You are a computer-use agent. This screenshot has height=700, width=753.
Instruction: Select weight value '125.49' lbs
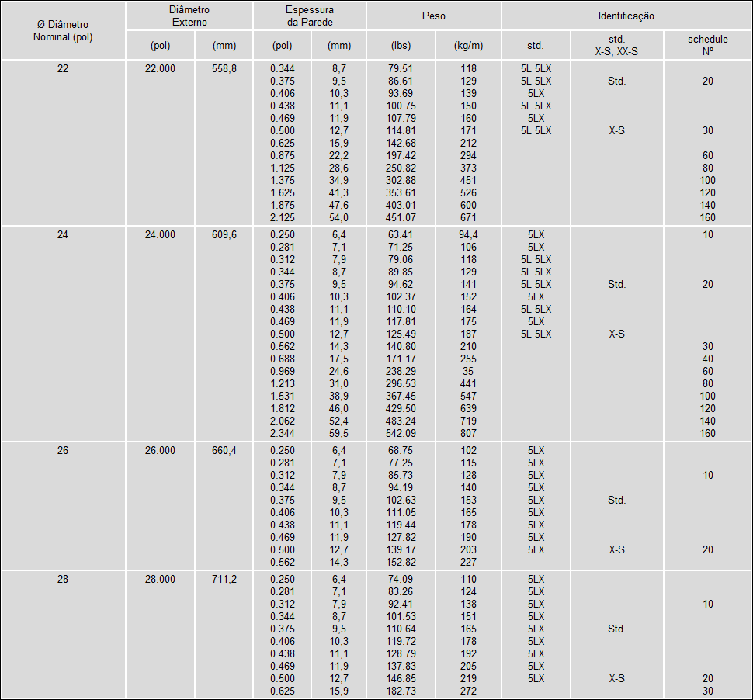[401, 334]
